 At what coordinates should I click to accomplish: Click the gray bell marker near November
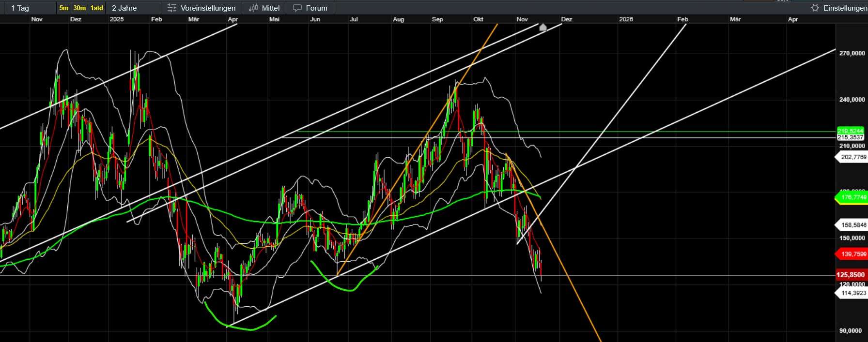coord(543,28)
